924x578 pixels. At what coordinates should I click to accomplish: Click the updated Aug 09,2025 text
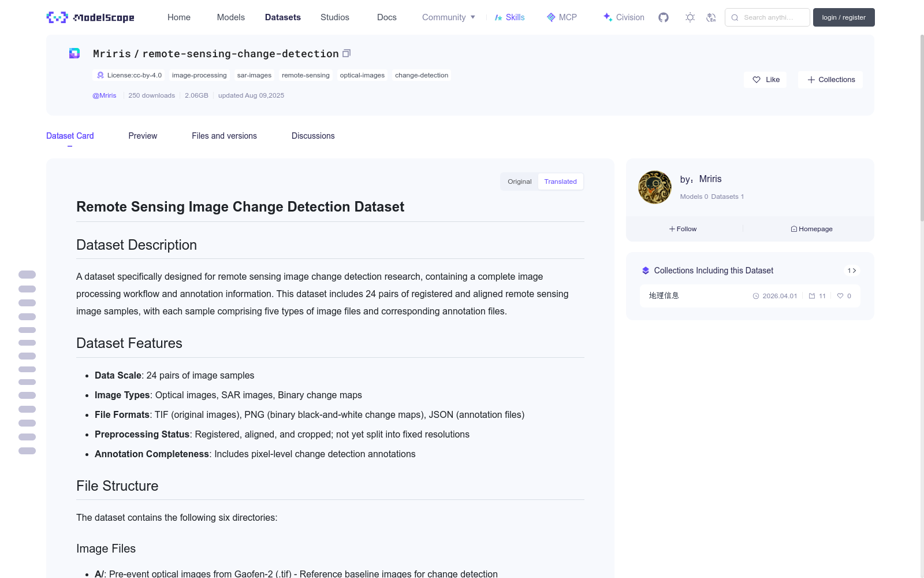(251, 95)
